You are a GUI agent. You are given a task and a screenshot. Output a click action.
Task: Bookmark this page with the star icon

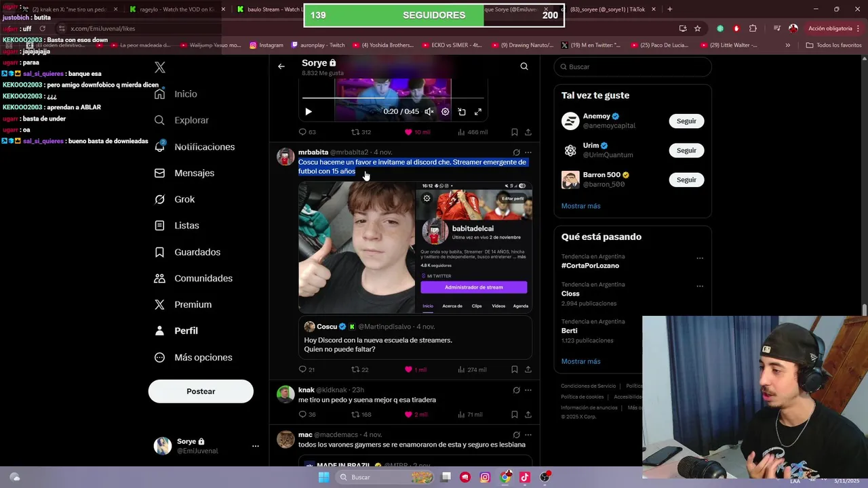coord(697,28)
